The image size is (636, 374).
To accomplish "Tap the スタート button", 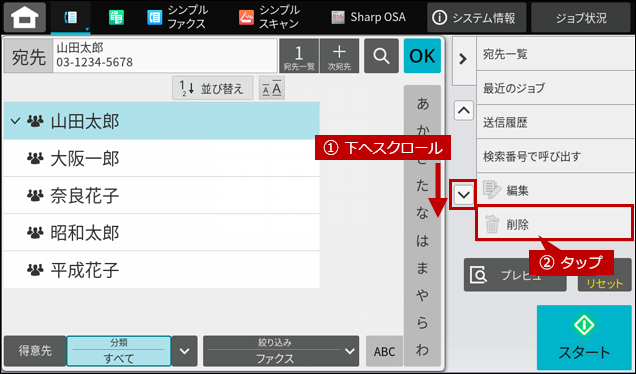I will [x=584, y=337].
